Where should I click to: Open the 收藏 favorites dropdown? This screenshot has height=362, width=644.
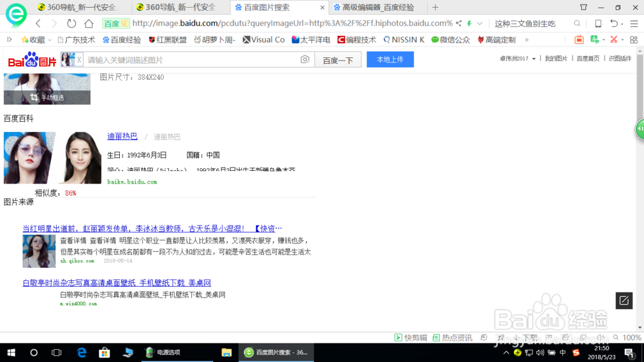(x=37, y=39)
